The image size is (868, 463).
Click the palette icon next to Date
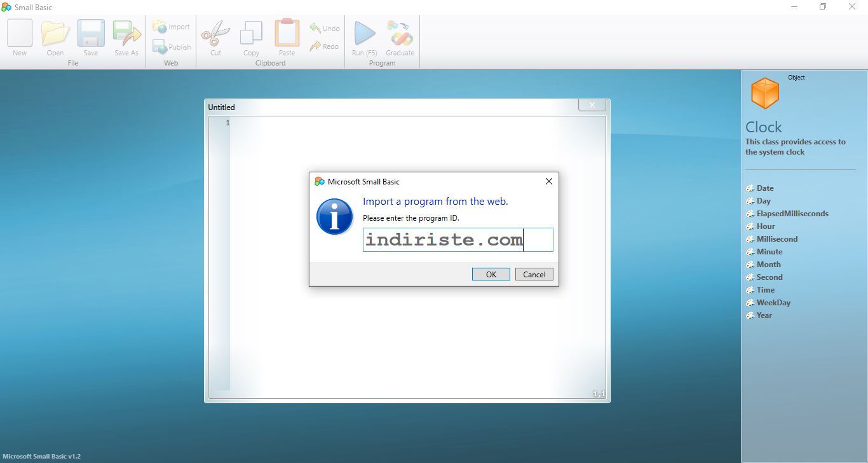point(750,188)
